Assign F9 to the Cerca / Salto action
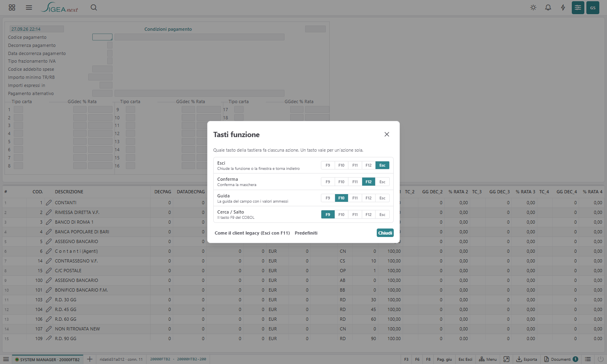This screenshot has width=607, height=364. tap(328, 215)
